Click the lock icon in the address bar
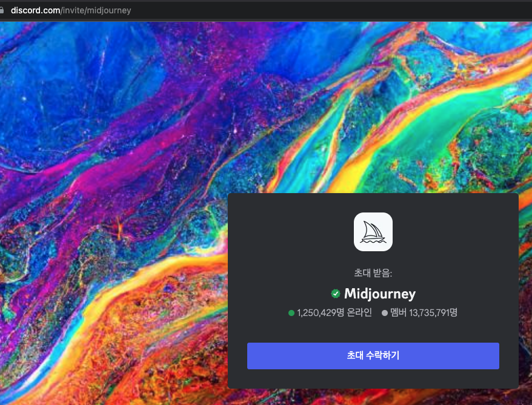The image size is (532, 405). point(2,10)
